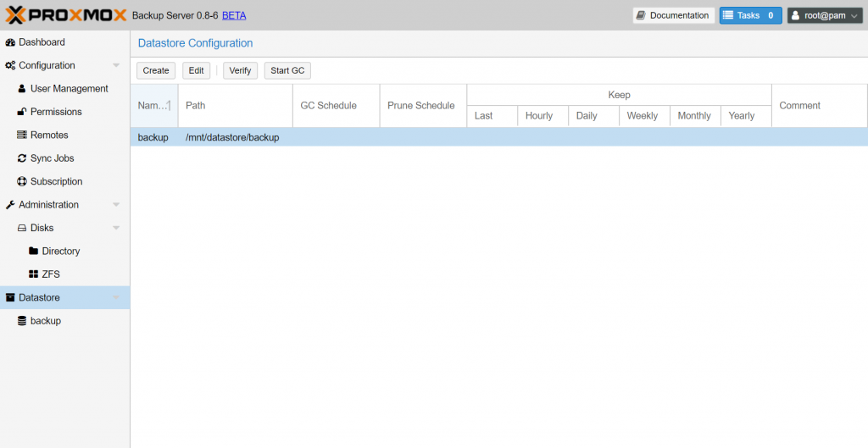Open the Tasks panel button

click(751, 15)
